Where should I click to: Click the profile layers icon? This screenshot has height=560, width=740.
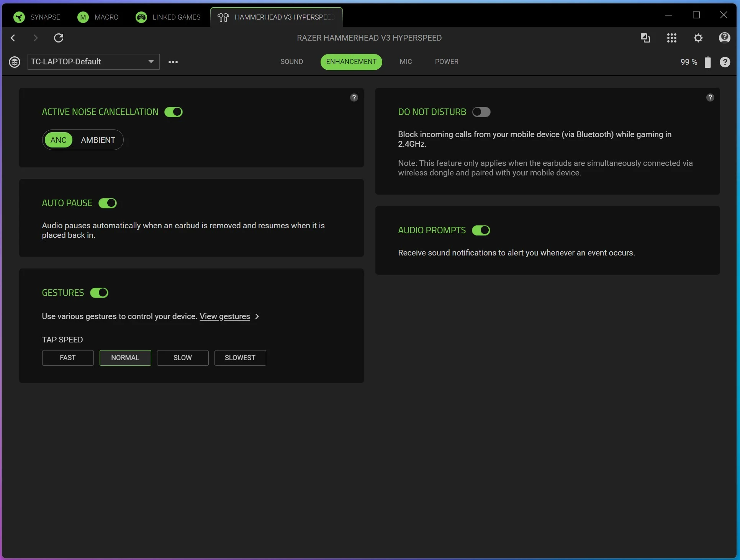pyautogui.click(x=15, y=62)
